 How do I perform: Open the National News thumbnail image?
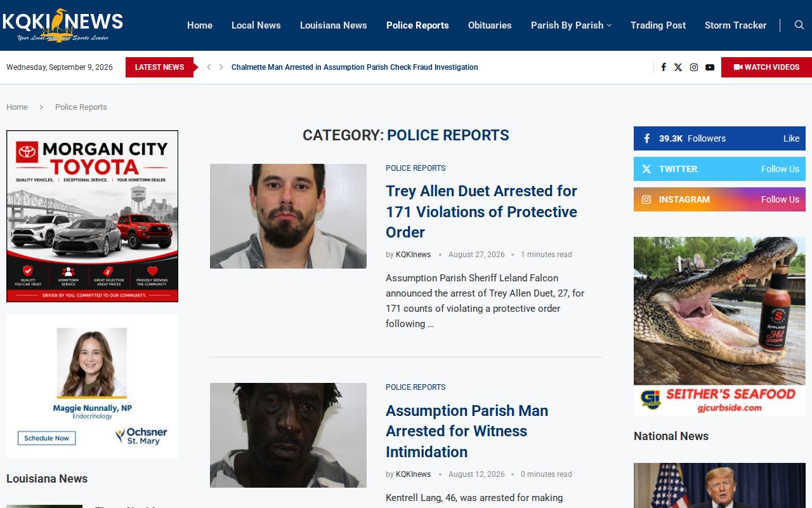pyautogui.click(x=719, y=485)
